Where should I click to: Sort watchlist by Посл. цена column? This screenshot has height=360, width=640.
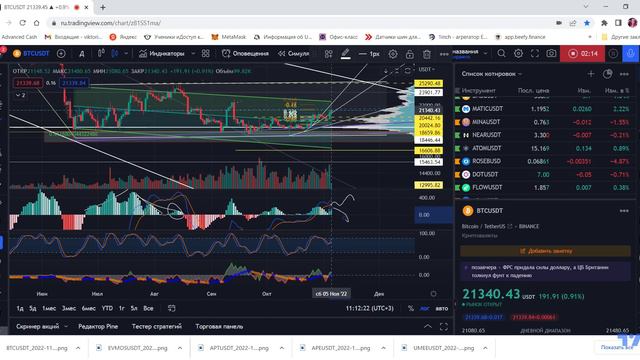(x=533, y=91)
